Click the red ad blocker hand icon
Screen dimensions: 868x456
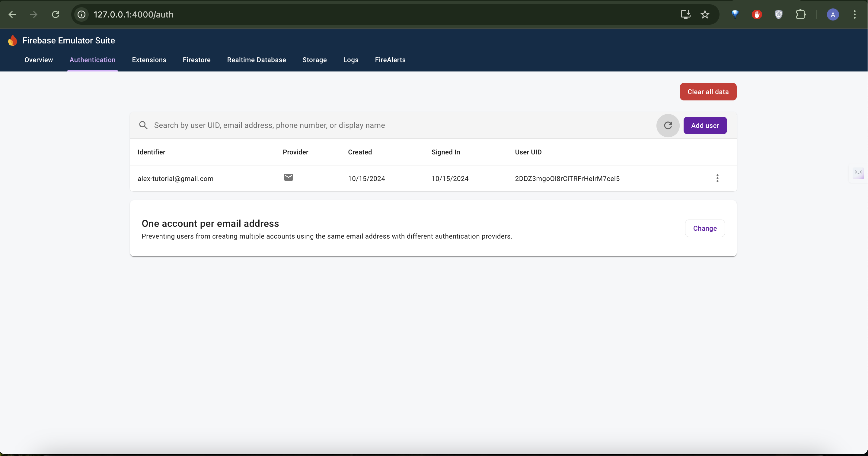tap(757, 14)
